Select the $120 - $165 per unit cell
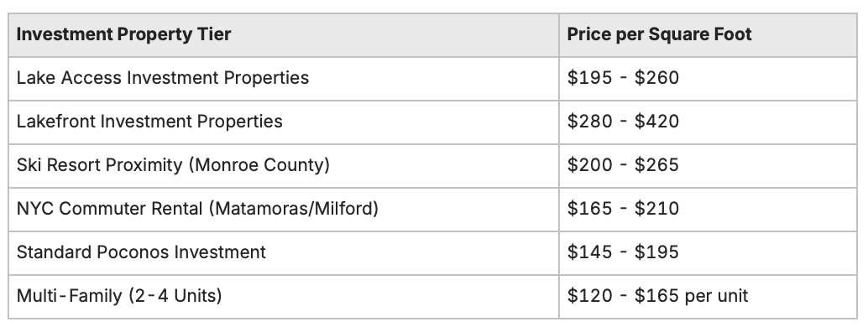The height and width of the screenshot is (327, 868). pyautogui.click(x=708, y=297)
